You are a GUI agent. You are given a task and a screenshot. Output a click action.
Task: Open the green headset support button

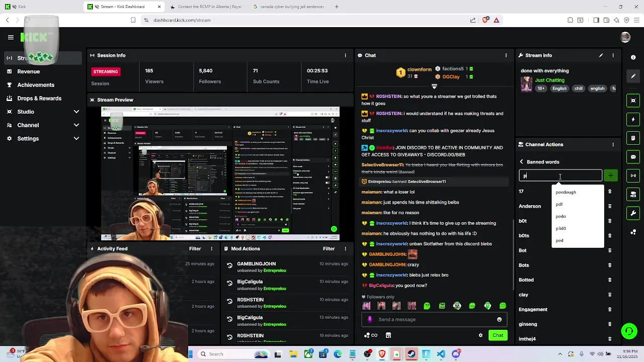(629, 331)
